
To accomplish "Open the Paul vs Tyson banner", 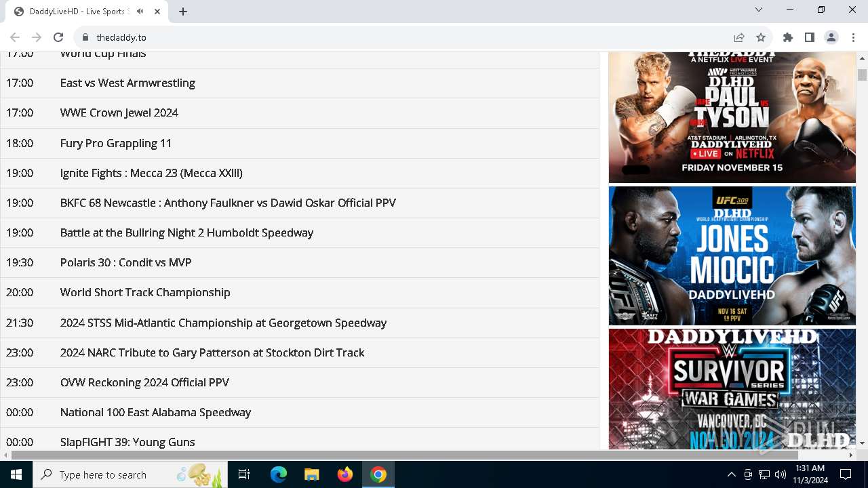I will (x=732, y=117).
